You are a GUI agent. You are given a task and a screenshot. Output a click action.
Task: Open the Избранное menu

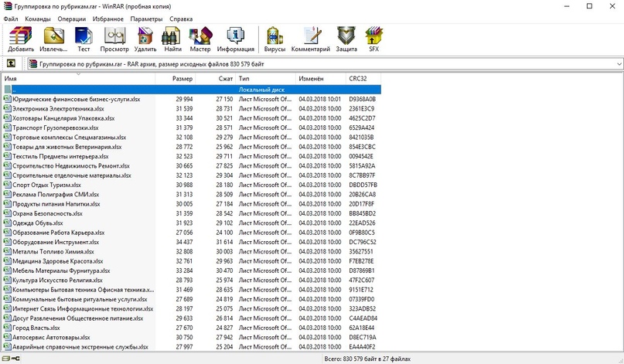[108, 18]
